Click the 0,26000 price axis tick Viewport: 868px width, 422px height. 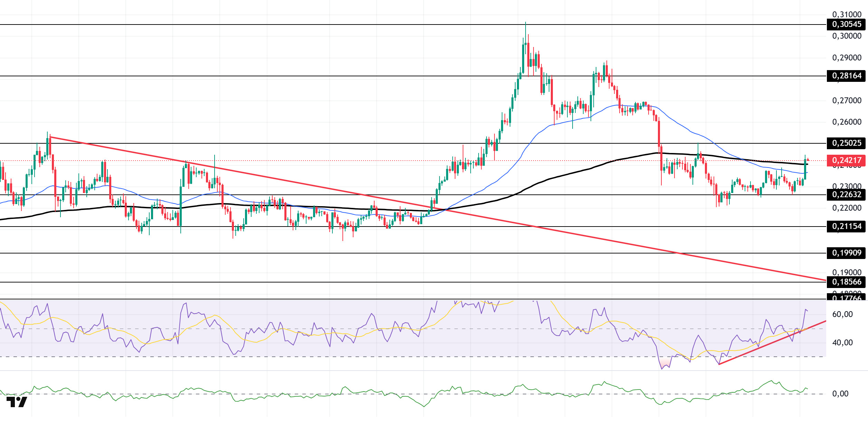click(x=846, y=122)
